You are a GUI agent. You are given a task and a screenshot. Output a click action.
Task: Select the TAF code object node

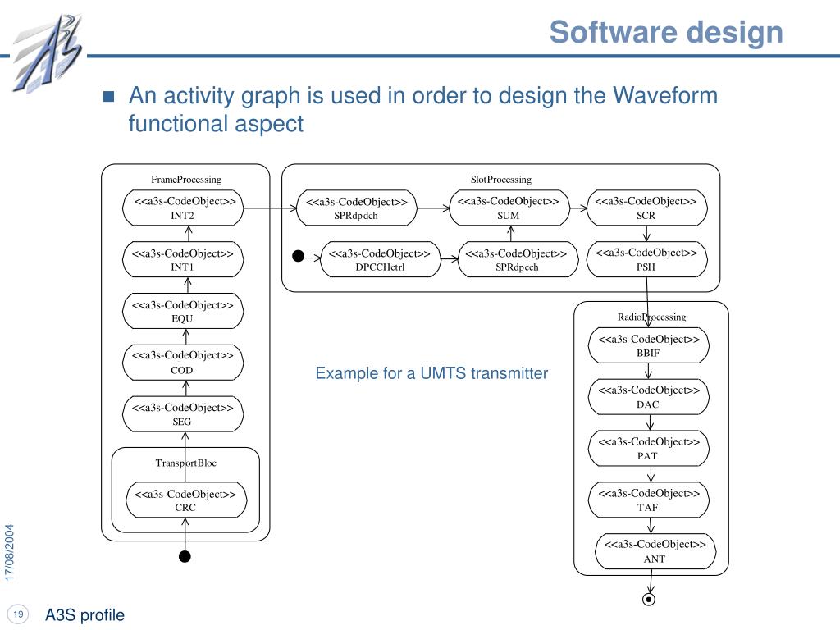[648, 500]
